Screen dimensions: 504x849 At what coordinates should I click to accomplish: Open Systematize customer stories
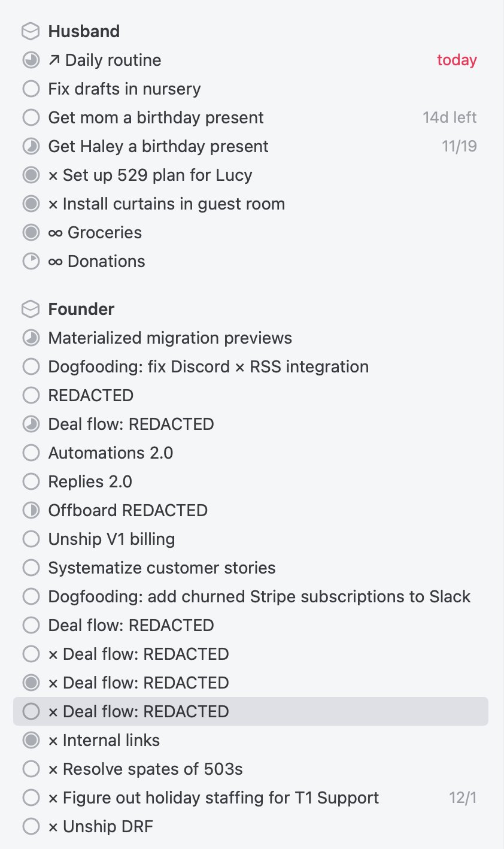[162, 568]
